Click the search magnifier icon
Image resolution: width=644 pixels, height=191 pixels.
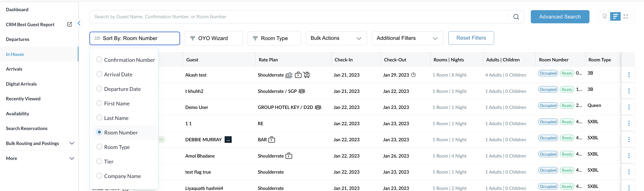[516, 17]
